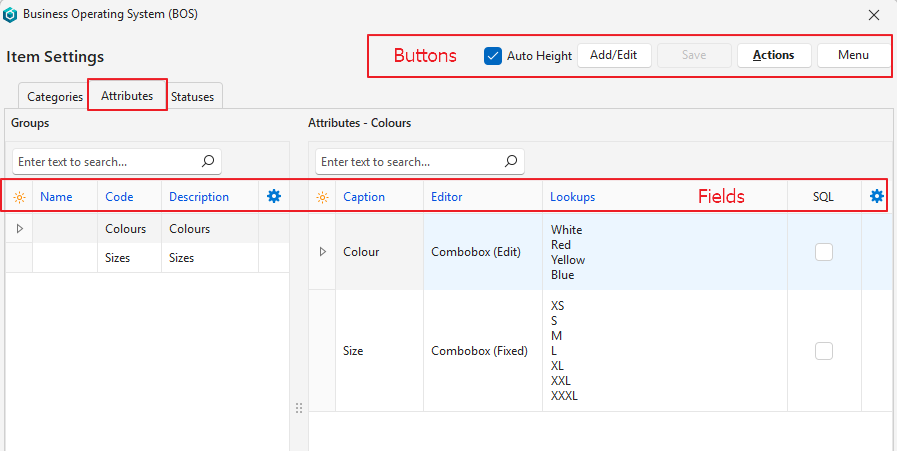Viewport: 897px width, 451px height.
Task: Open the Statuses tab
Action: pyautogui.click(x=195, y=97)
